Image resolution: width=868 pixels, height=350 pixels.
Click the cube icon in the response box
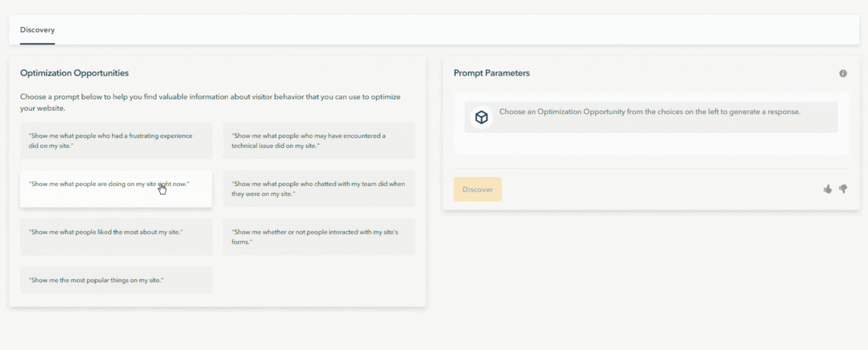482,117
